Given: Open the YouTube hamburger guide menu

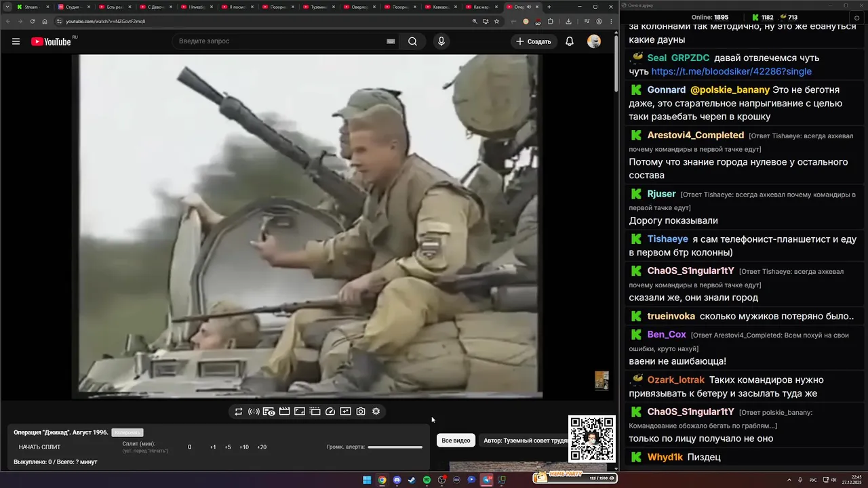Looking at the screenshot, I should (x=16, y=41).
